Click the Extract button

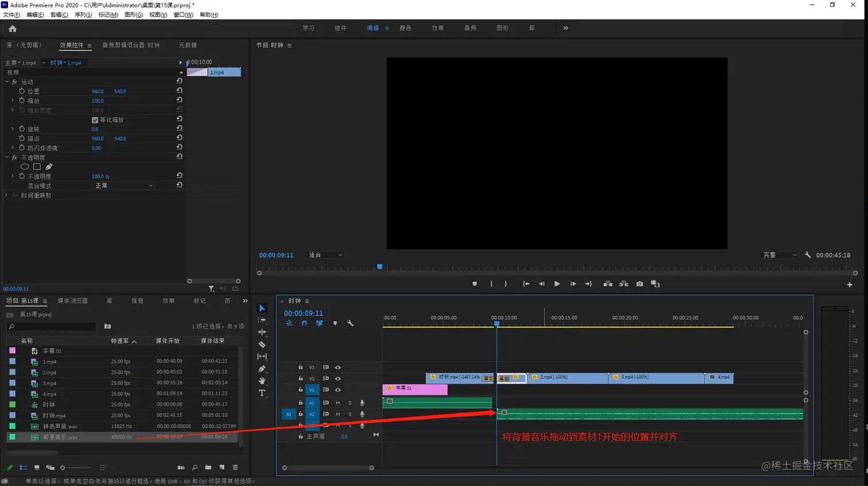coord(623,284)
